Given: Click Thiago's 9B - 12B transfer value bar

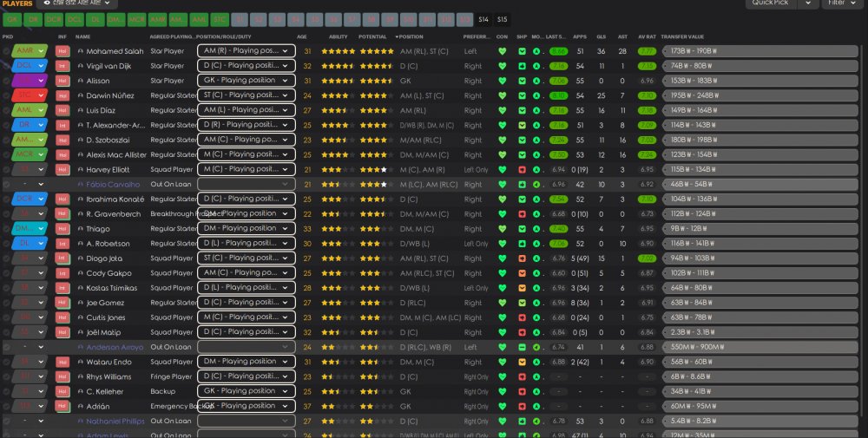Looking at the screenshot, I should (x=760, y=228).
